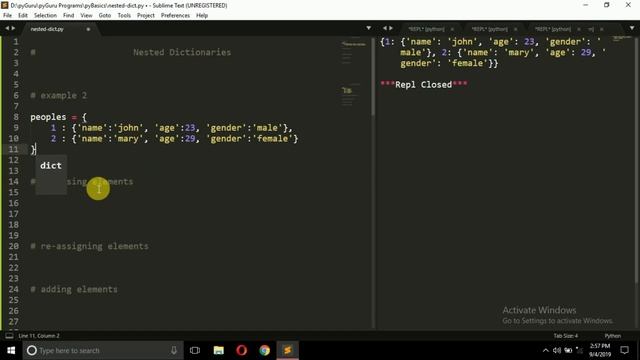This screenshot has width=640, height=360.
Task: Open Task View from the taskbar
Action: point(195,350)
